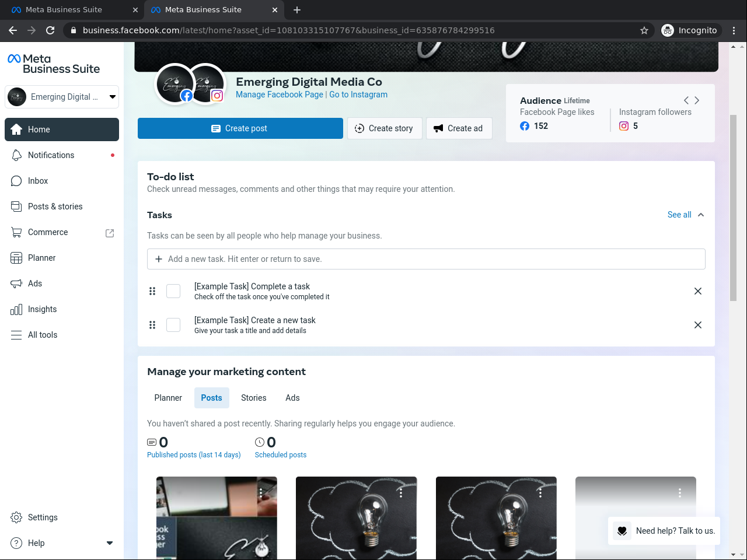Show previous Audience card with left arrow
The image size is (747, 560).
click(686, 100)
